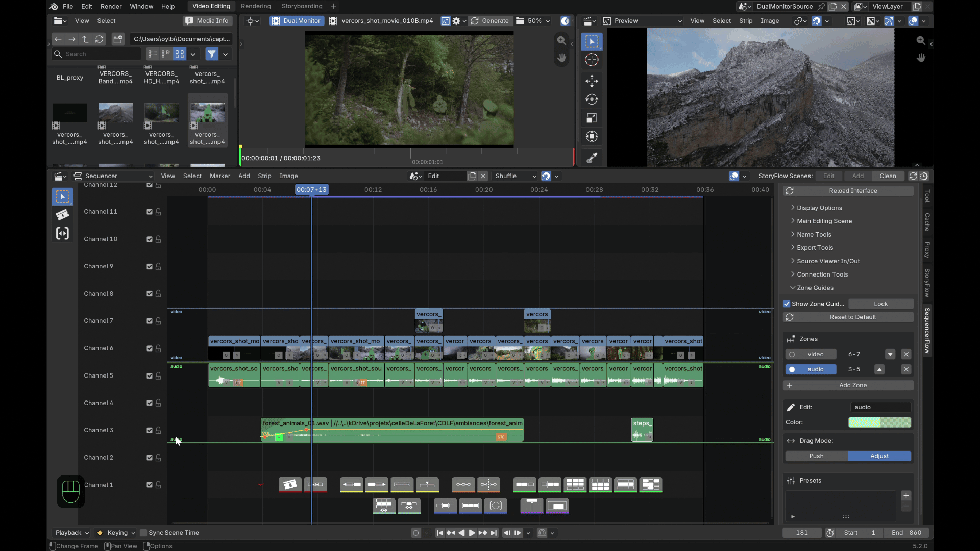Select the Blade tool in sequencer toolbar
Viewport: 980px width, 551px height.
[62, 215]
